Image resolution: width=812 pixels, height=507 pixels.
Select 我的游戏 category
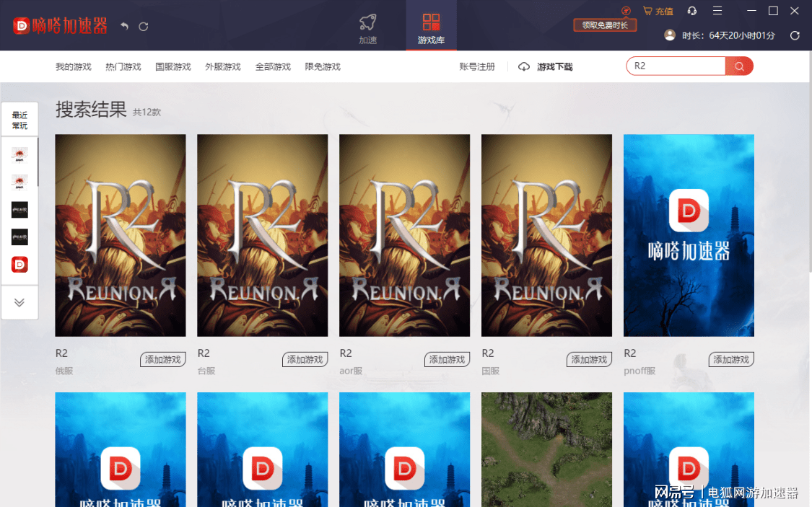tap(74, 67)
